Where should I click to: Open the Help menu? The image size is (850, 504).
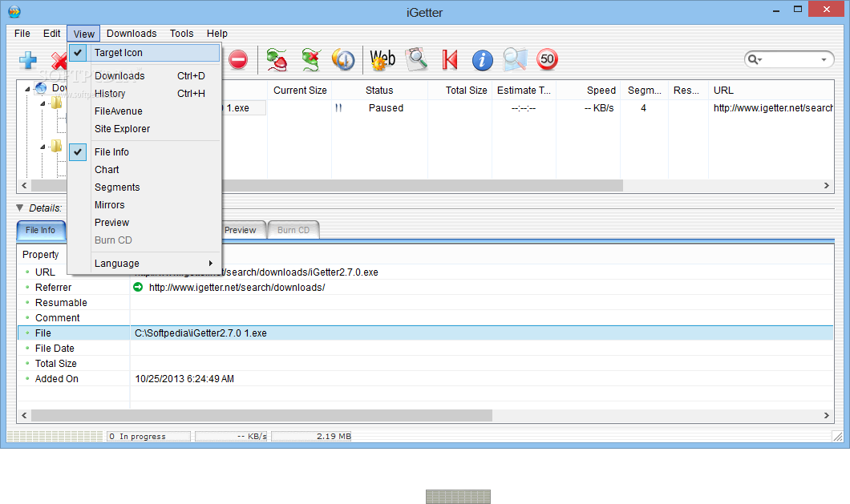(x=217, y=34)
